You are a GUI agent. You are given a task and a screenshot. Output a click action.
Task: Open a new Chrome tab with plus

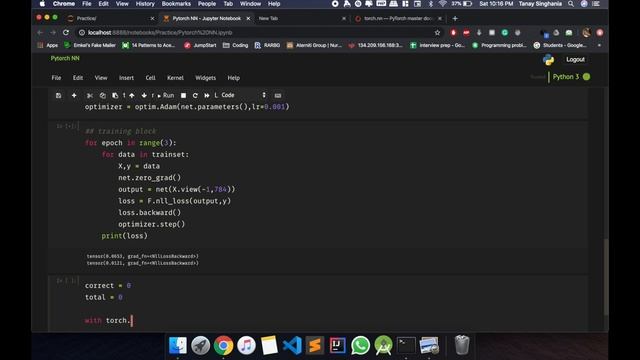click(x=455, y=18)
